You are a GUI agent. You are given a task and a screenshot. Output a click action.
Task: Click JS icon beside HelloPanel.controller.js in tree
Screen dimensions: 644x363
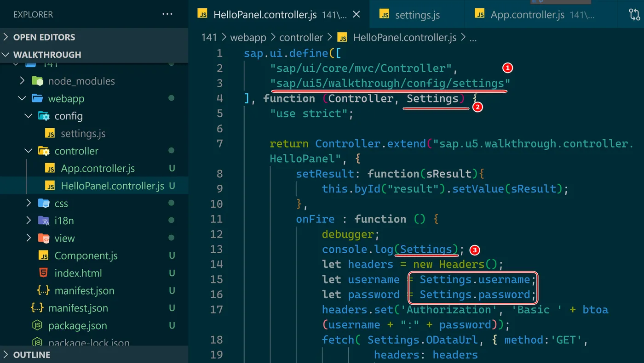coord(50,186)
